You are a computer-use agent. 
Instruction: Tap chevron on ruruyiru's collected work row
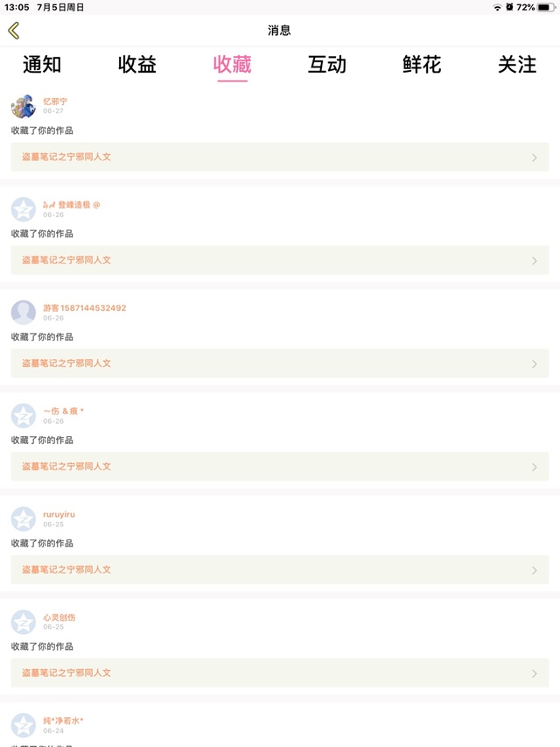pyautogui.click(x=535, y=571)
